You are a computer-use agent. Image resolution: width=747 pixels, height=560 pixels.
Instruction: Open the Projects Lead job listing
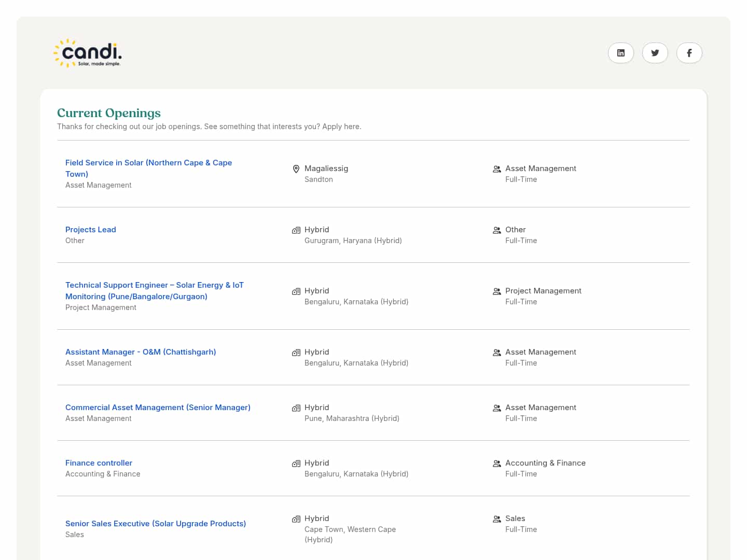(91, 230)
